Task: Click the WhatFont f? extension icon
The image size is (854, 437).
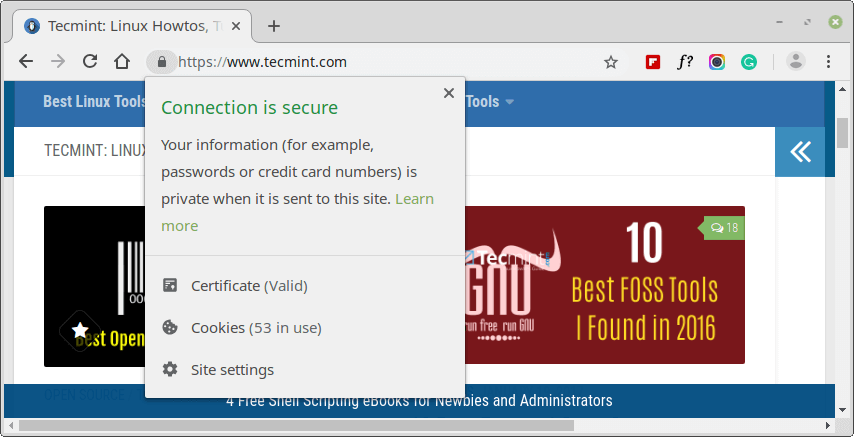Action: click(x=685, y=62)
